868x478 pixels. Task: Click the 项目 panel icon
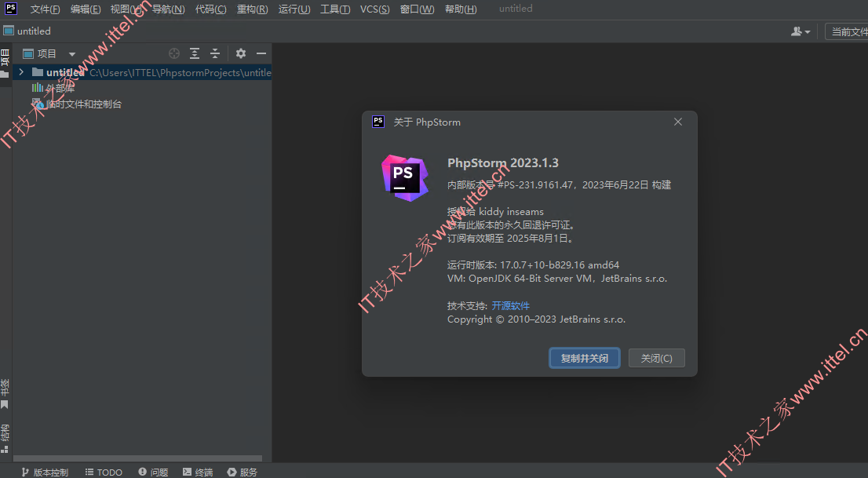click(x=28, y=53)
